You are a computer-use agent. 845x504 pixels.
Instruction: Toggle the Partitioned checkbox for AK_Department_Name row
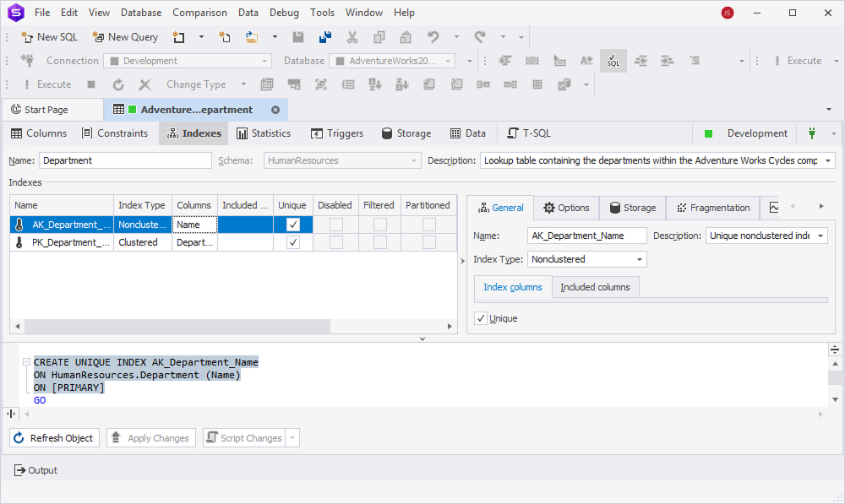pos(429,225)
